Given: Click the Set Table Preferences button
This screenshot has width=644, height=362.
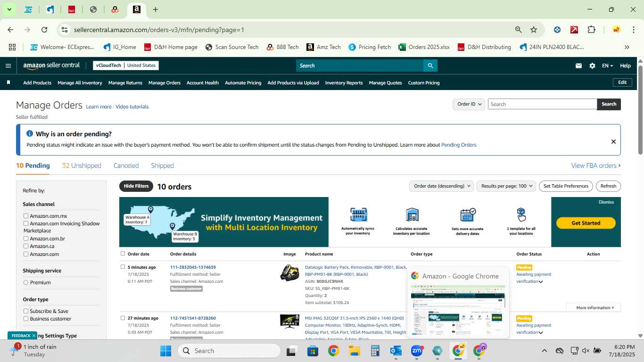Looking at the screenshot, I should tap(566, 186).
